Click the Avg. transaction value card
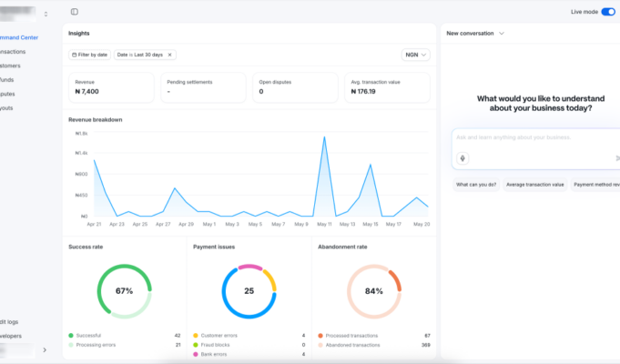Image resolution: width=620 pixels, height=364 pixels. click(x=387, y=87)
